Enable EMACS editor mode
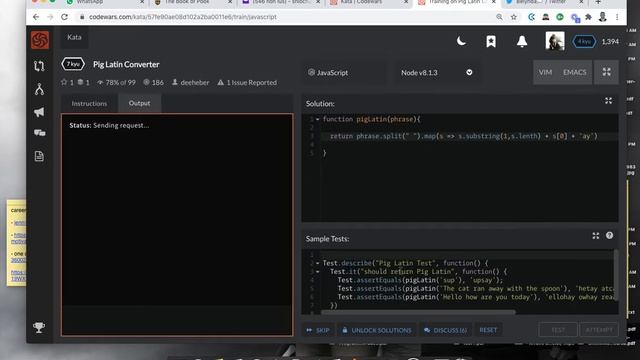This screenshot has height=360, width=640. (574, 72)
